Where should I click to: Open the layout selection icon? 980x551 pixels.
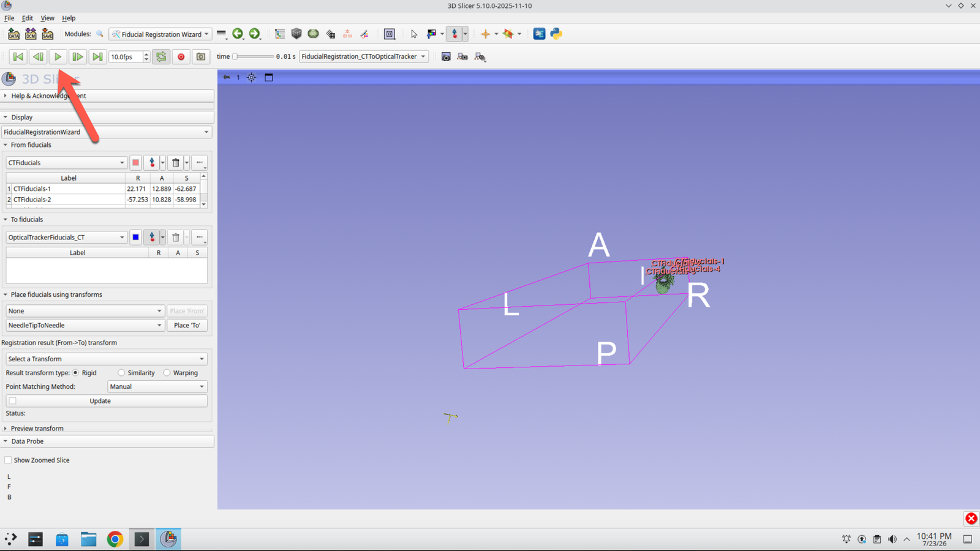[390, 34]
